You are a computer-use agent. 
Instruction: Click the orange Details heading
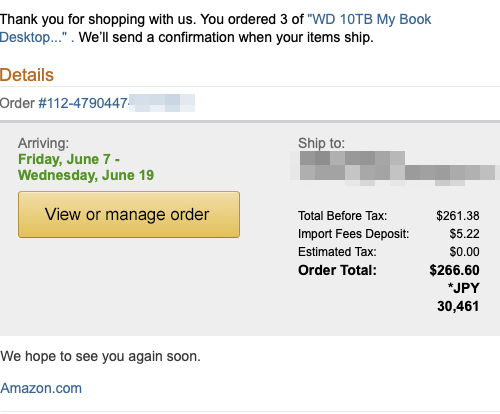[x=27, y=75]
